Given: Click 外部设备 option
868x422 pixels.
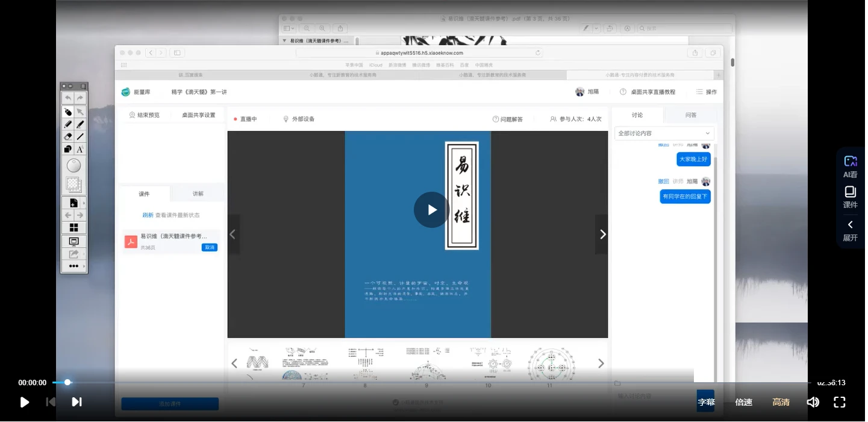Looking at the screenshot, I should coord(299,119).
